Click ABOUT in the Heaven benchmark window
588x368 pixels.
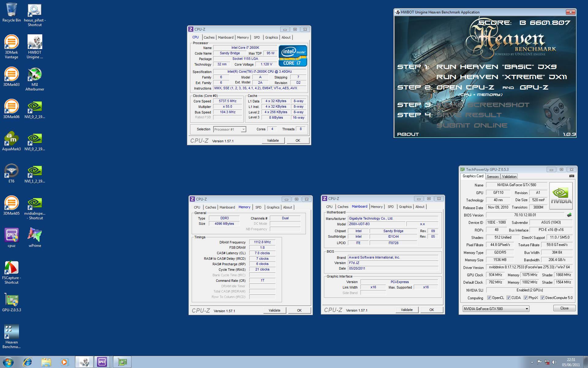(408, 134)
